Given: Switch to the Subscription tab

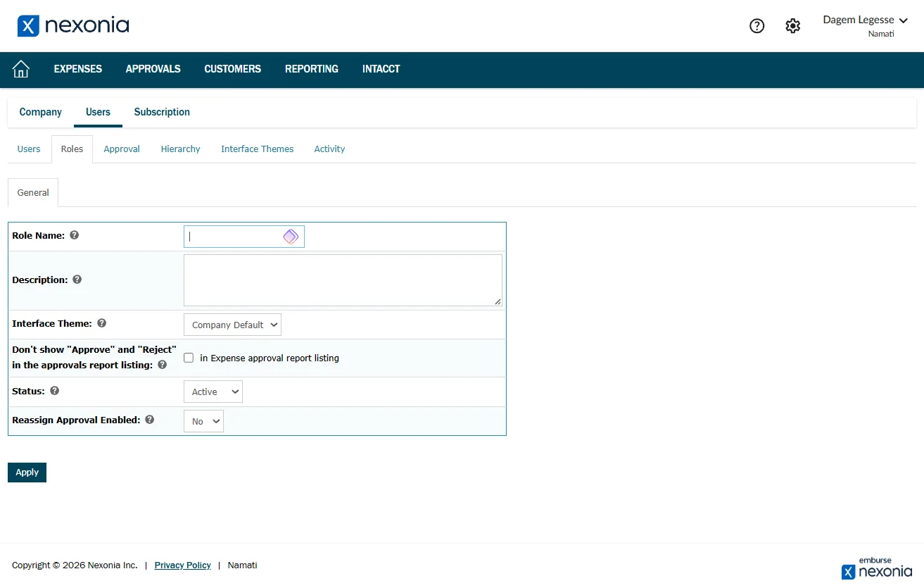Looking at the screenshot, I should (162, 112).
